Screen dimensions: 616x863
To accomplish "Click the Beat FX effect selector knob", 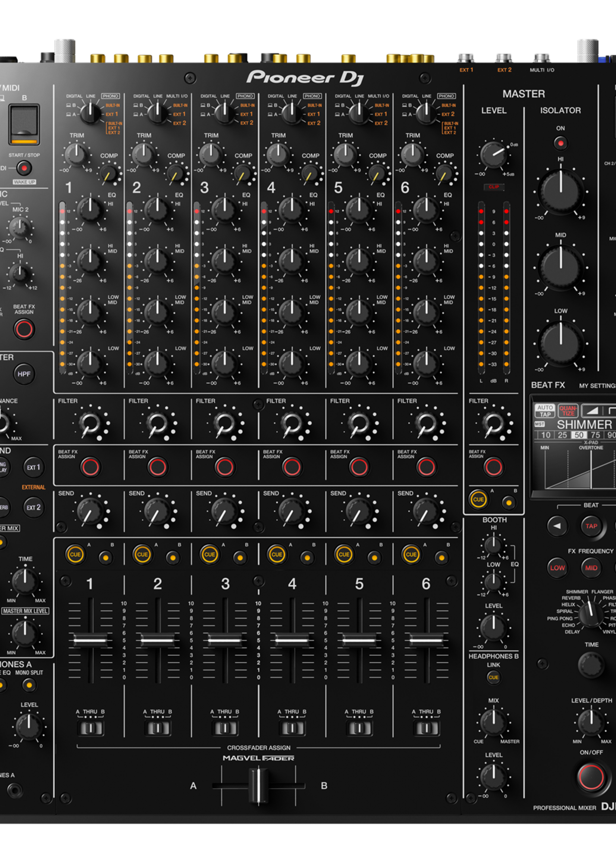I will 591,614.
